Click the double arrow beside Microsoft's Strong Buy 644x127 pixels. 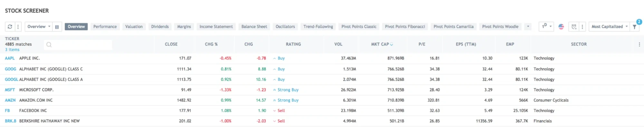click(x=274, y=90)
